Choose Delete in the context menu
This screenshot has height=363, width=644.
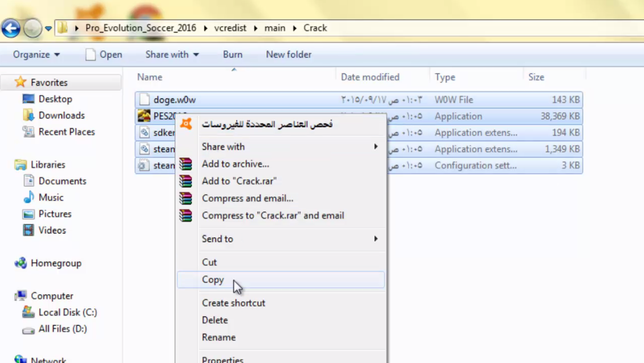(281, 320)
